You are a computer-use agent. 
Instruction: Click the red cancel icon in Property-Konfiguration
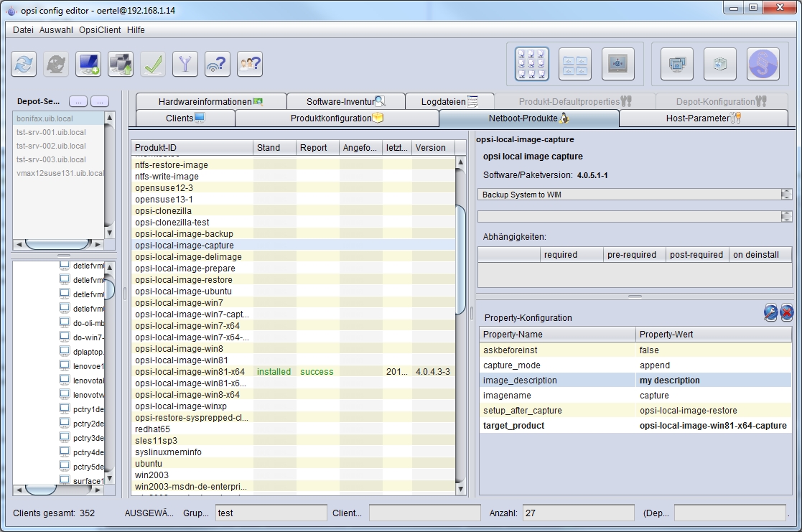pyautogui.click(x=787, y=312)
